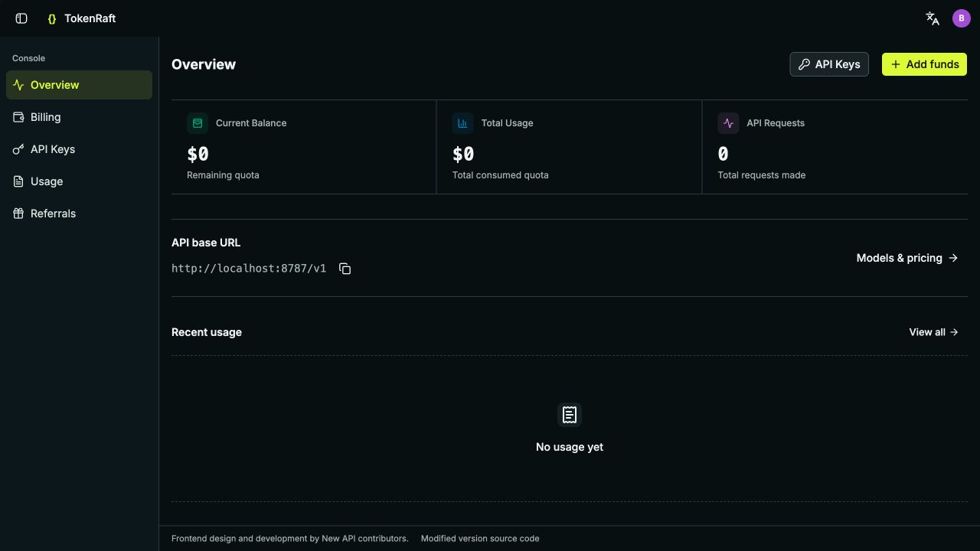
Task: Open the language translation icon
Action: [x=933, y=18]
